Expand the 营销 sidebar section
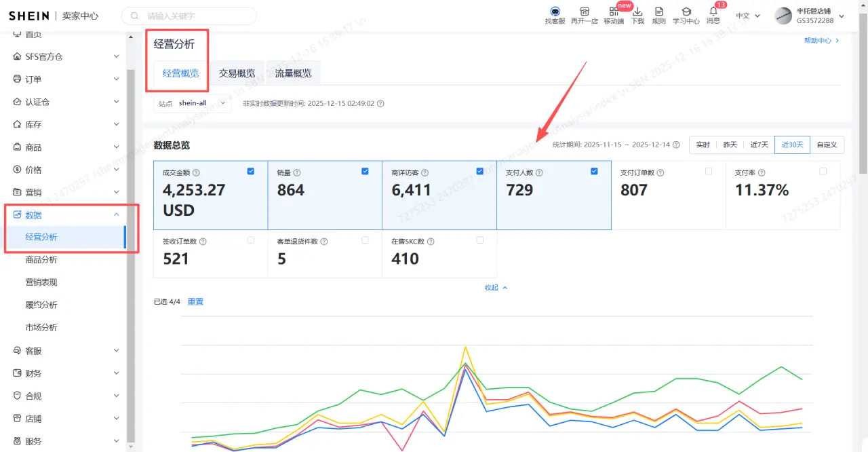This screenshot has height=452, width=868. pyautogui.click(x=117, y=193)
